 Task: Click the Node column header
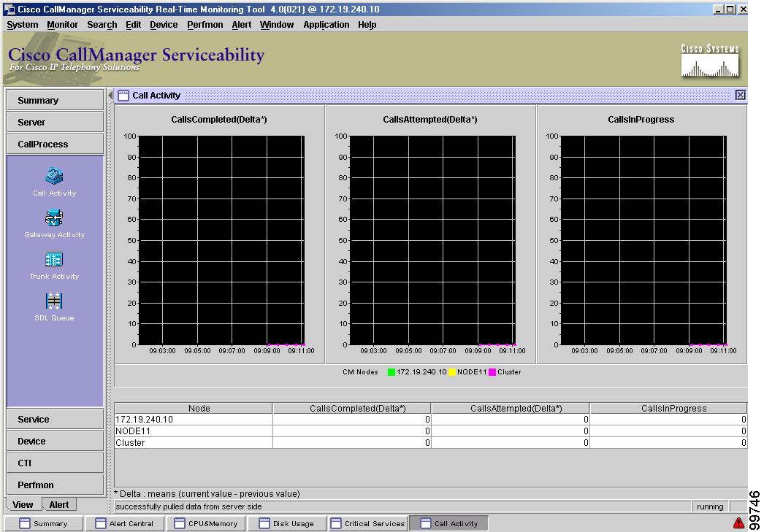pyautogui.click(x=194, y=409)
